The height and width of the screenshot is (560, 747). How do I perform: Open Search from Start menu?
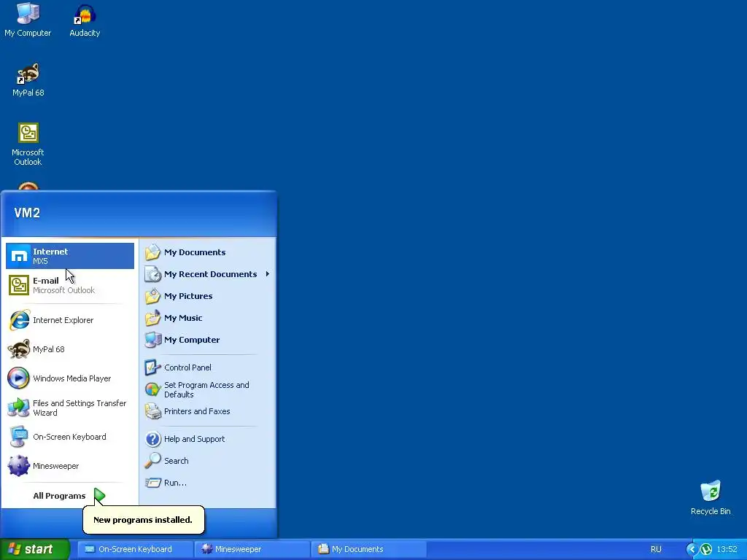(208, 461)
